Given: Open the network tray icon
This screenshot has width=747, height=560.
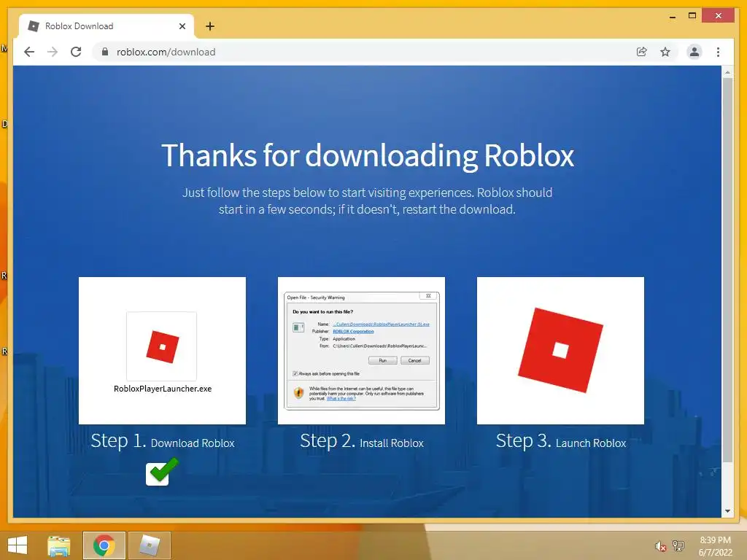Looking at the screenshot, I should point(678,545).
